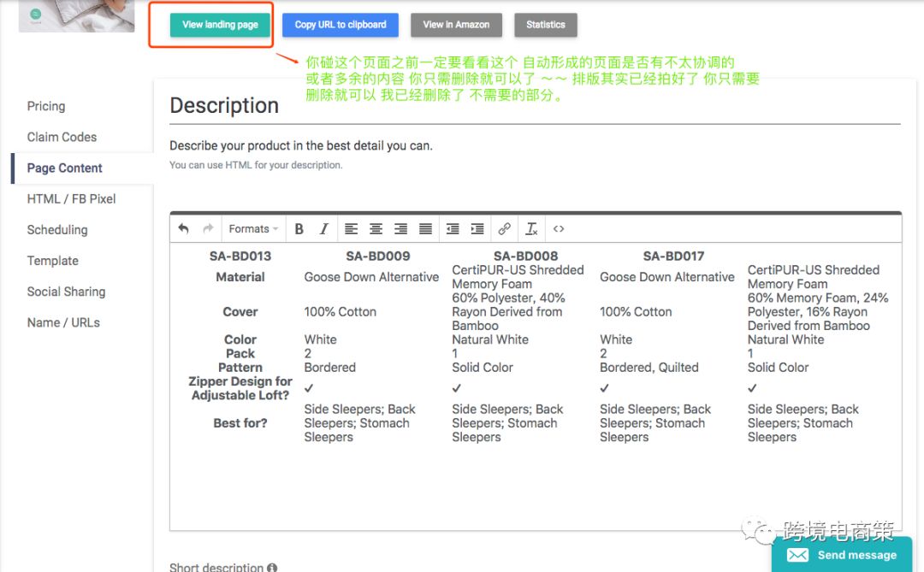Click the Send message envelope icon
Viewport: 924px width, 572px height.
click(797, 555)
